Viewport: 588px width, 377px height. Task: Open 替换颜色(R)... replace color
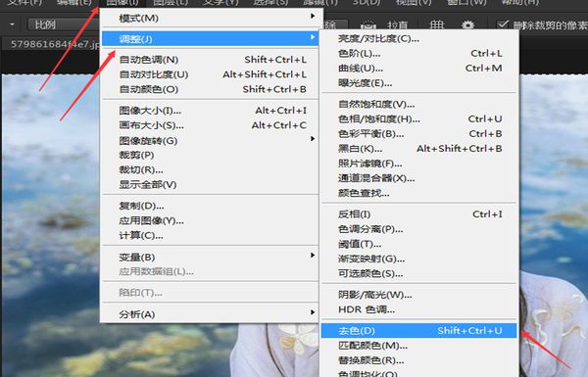[419, 360]
